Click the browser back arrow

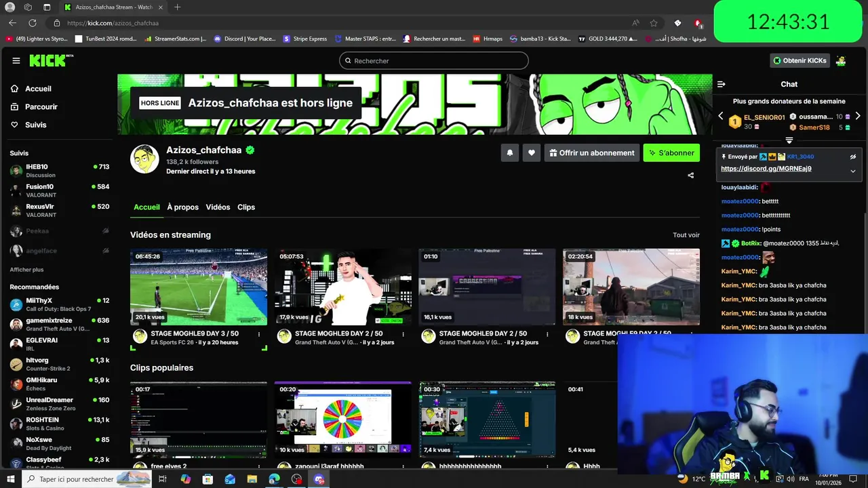13,23
